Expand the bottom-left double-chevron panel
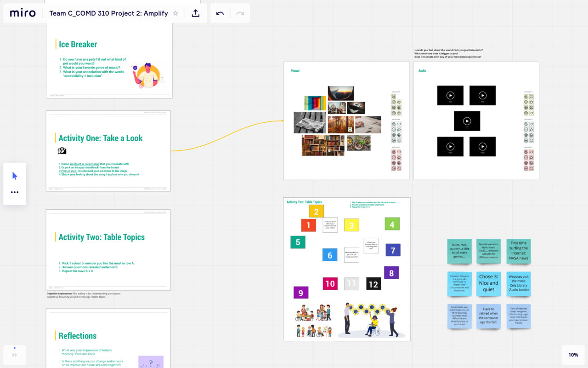 point(15,355)
